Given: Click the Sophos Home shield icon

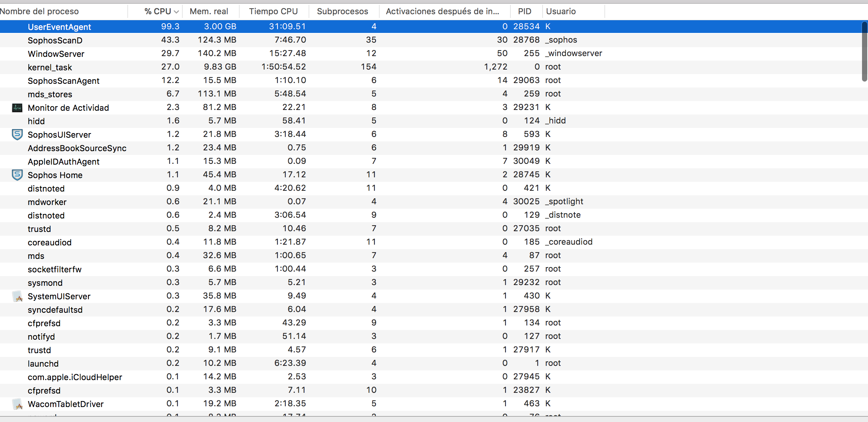Looking at the screenshot, I should [17, 175].
